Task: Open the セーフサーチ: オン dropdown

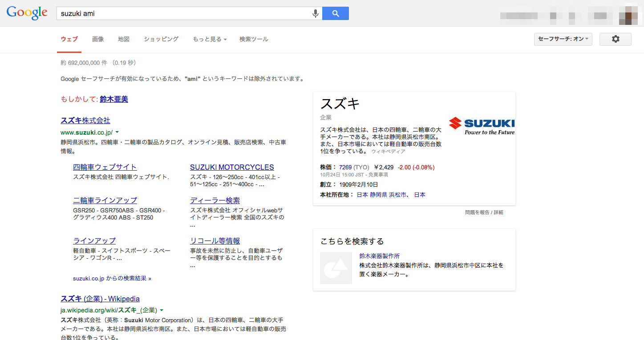Action: click(x=563, y=39)
